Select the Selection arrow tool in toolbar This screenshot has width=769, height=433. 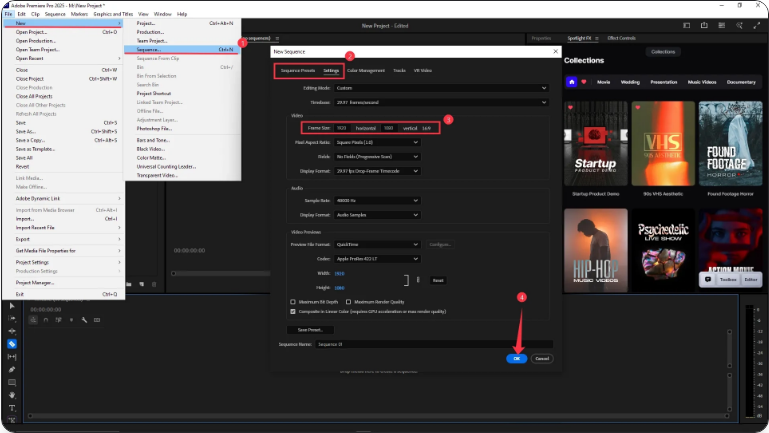tap(12, 305)
